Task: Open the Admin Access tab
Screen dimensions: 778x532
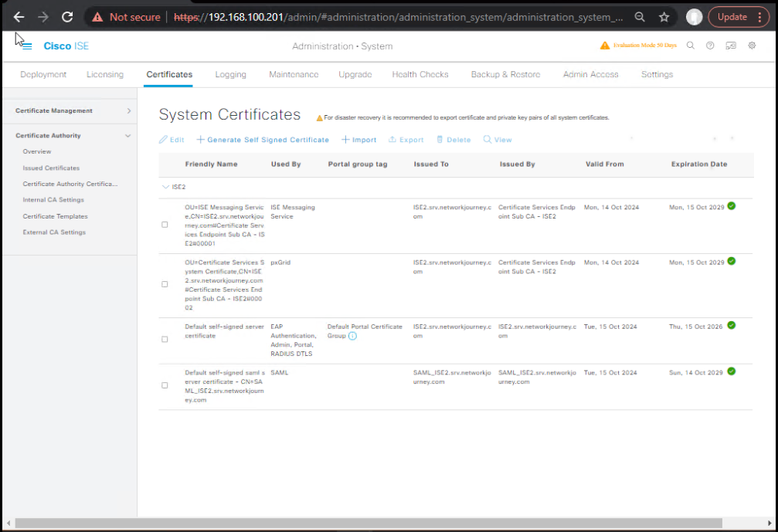Action: coord(590,74)
